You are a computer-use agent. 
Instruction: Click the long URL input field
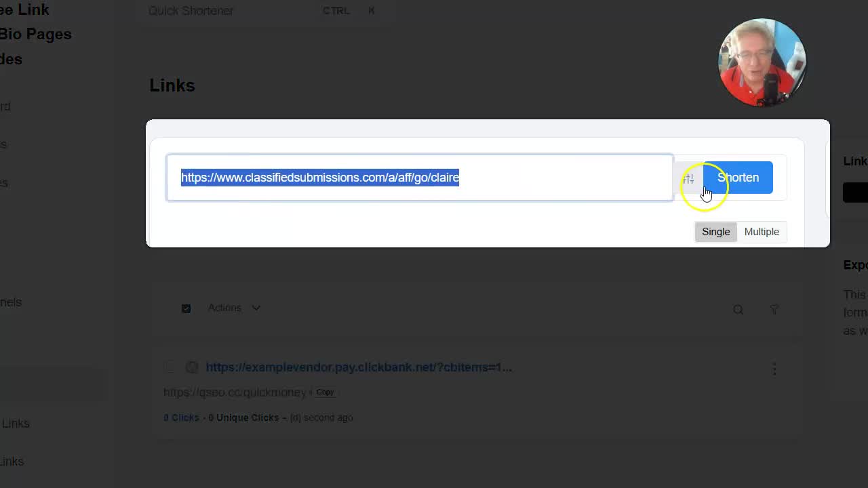coord(420,178)
